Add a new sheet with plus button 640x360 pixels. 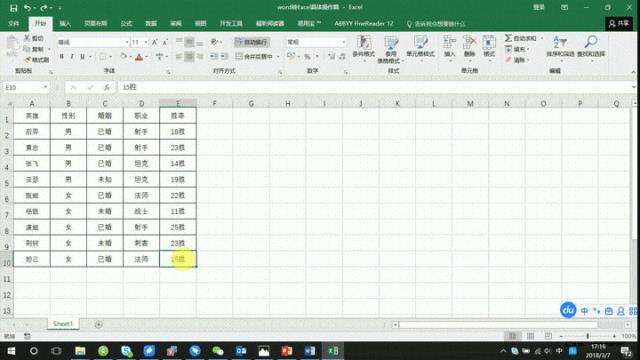click(x=98, y=324)
